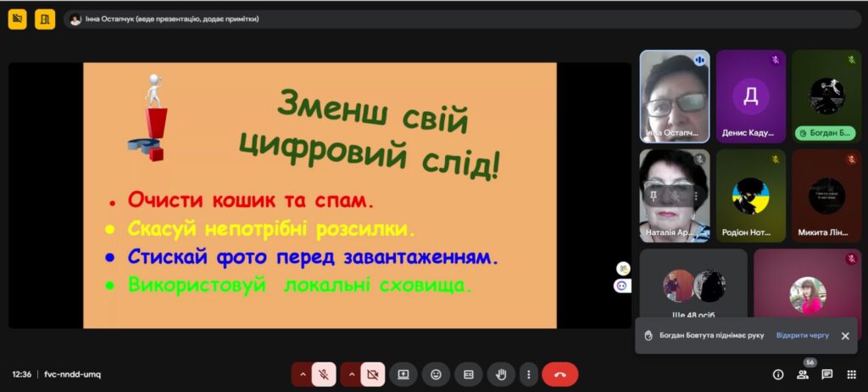Open the chat panel
This screenshot has width=868, height=392.
coord(827,374)
